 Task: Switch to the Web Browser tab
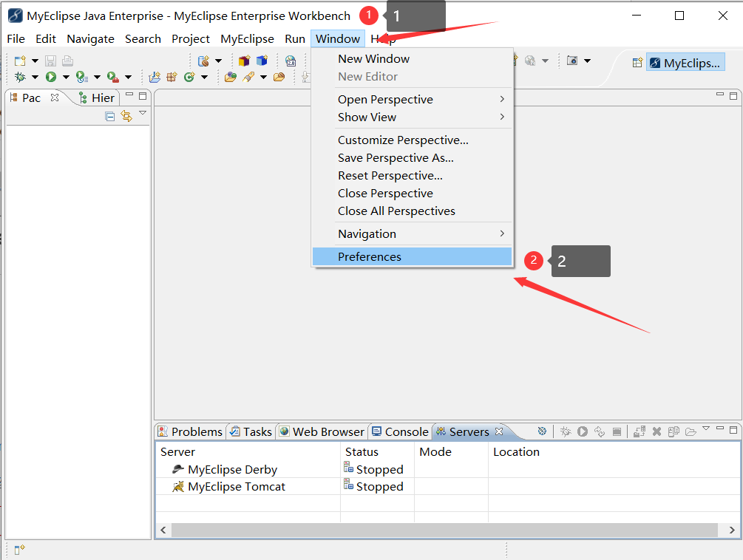(x=322, y=431)
